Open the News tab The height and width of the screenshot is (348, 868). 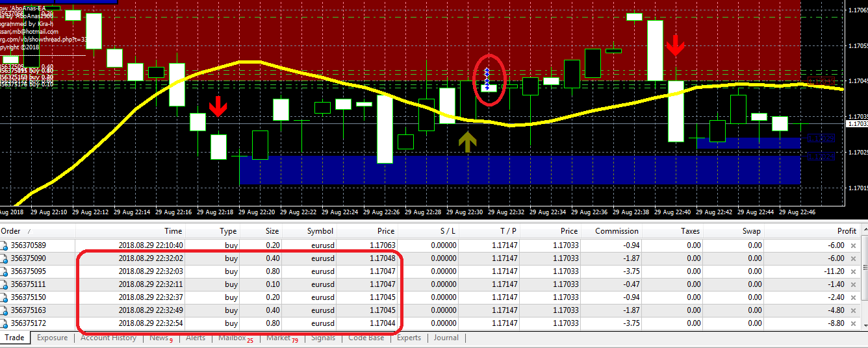159,338
